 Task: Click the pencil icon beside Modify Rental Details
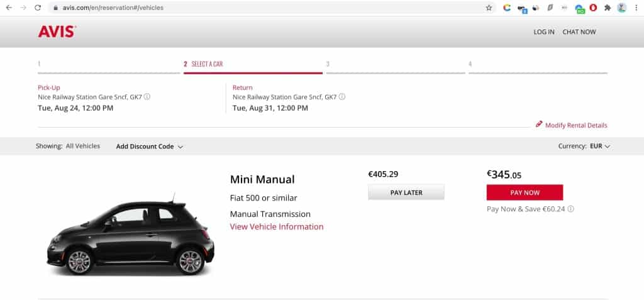pos(539,124)
